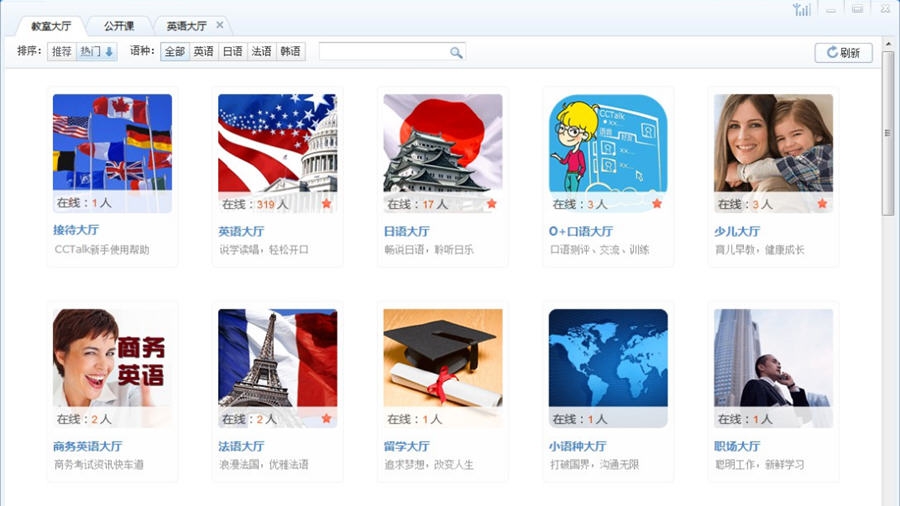The width and height of the screenshot is (900, 506).
Task: Click the 在线：17人 count on 日语大厅
Action: click(x=417, y=204)
